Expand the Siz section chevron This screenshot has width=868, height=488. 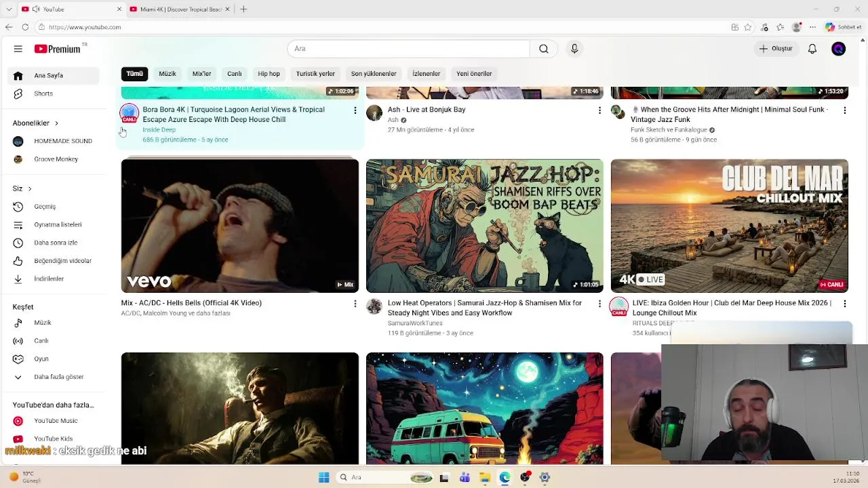coord(29,188)
